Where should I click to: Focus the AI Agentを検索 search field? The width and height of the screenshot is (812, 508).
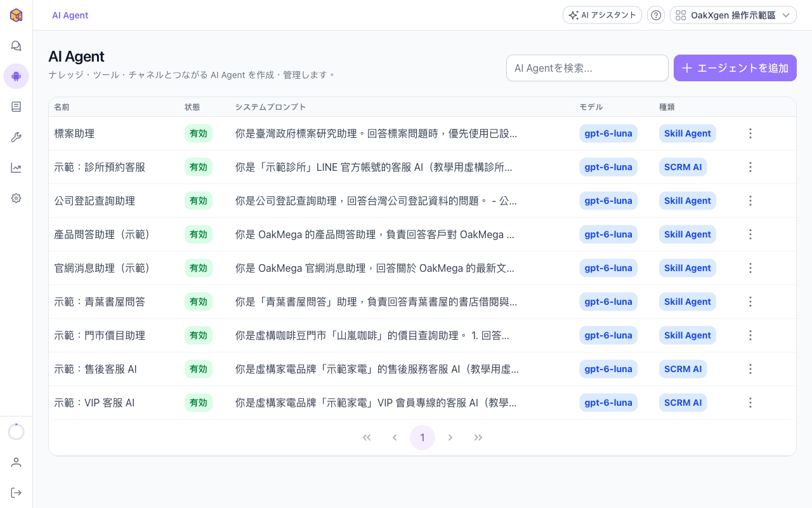[587, 68]
